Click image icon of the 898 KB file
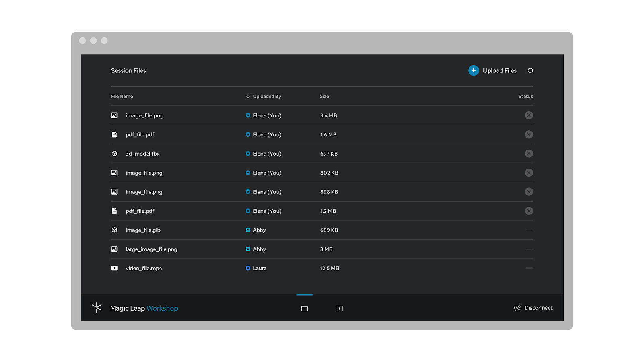Screen dimensions: 644x362 click(x=114, y=192)
